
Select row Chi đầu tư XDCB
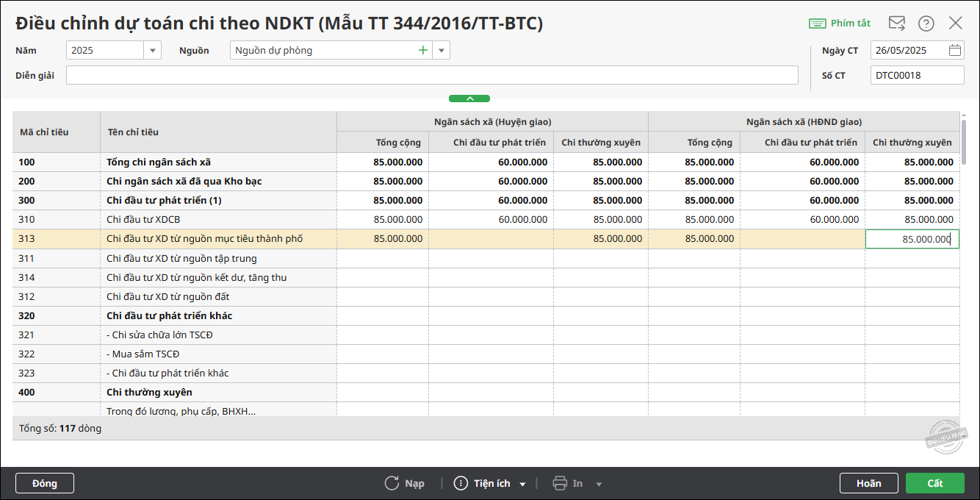coord(486,219)
